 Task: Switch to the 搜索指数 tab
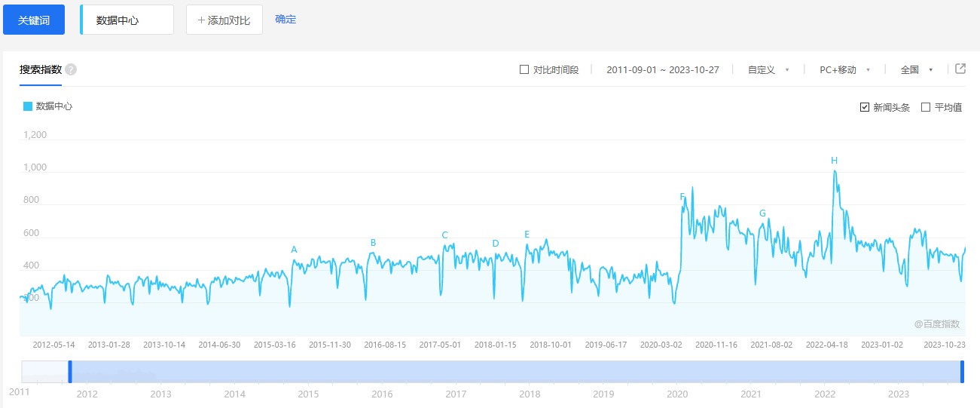pyautogui.click(x=41, y=69)
